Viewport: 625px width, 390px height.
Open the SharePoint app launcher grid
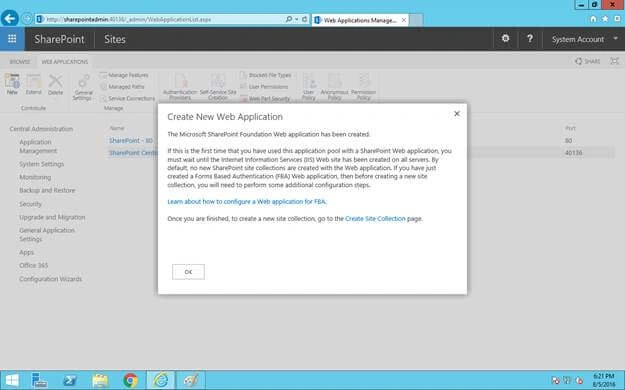(12, 39)
